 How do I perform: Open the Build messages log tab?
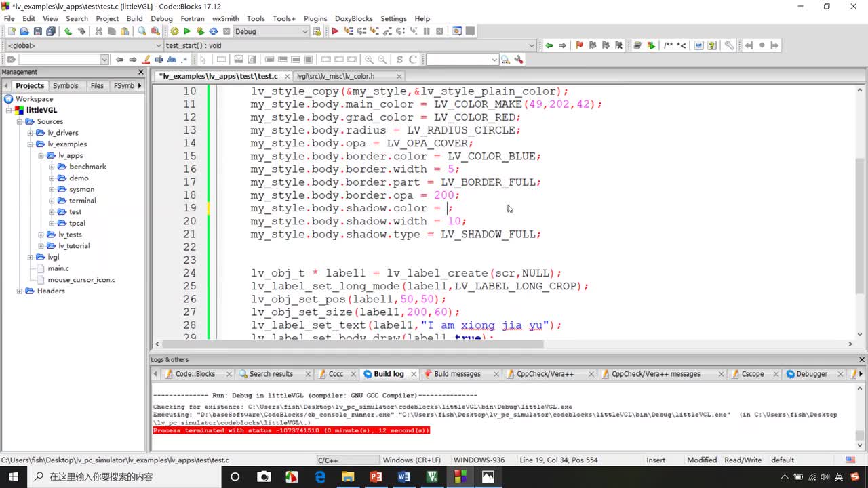457,374
